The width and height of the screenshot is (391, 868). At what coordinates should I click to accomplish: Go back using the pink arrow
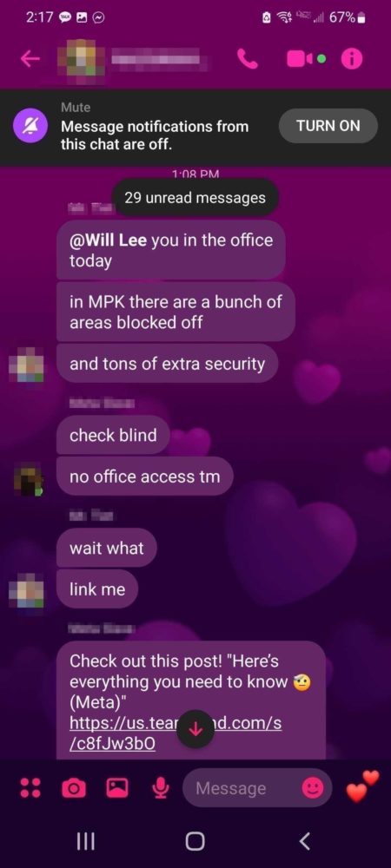30,59
